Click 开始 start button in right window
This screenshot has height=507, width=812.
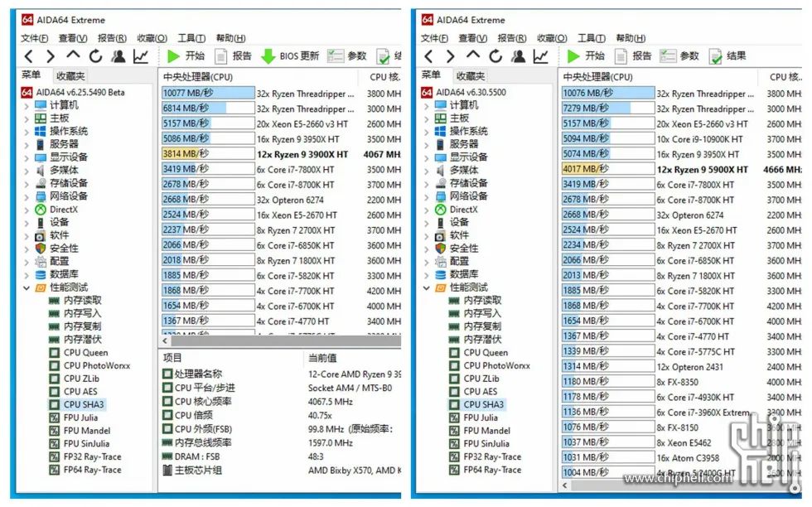pyautogui.click(x=587, y=56)
